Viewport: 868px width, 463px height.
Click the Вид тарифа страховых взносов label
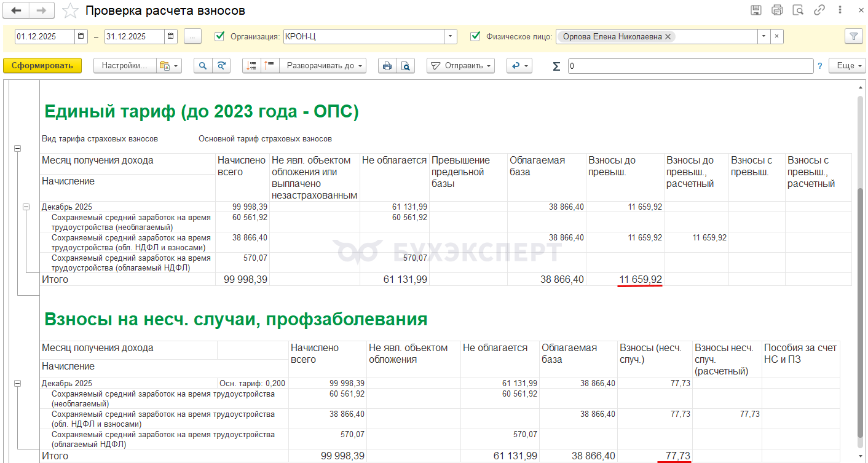(100, 139)
